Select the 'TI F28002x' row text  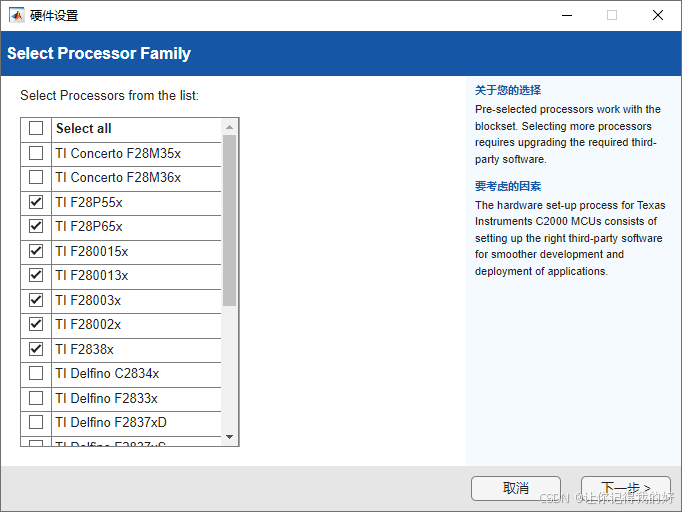tap(88, 325)
